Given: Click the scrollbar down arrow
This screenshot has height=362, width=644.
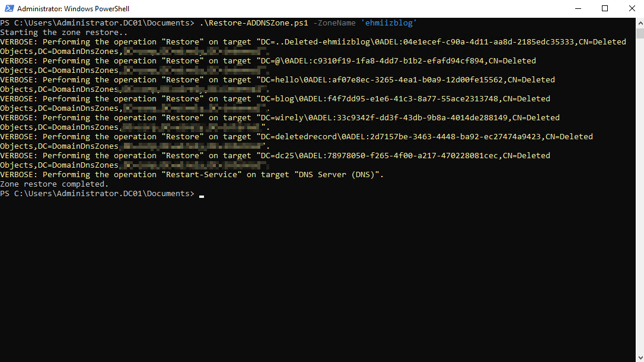Looking at the screenshot, I should 640,357.
